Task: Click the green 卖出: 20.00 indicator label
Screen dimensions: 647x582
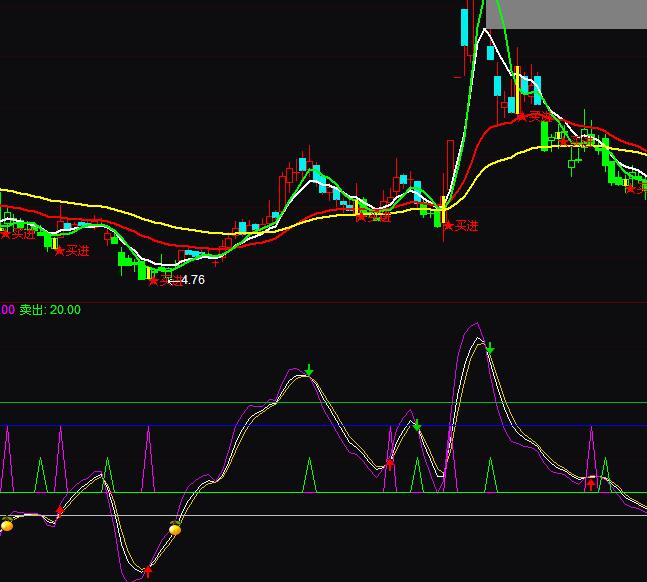Action: pos(50,310)
